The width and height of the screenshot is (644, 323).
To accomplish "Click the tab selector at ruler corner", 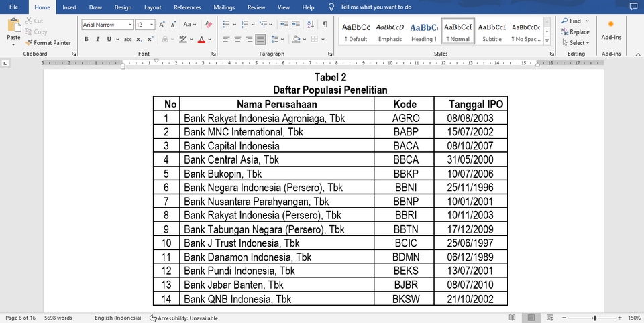I will click(x=5, y=63).
